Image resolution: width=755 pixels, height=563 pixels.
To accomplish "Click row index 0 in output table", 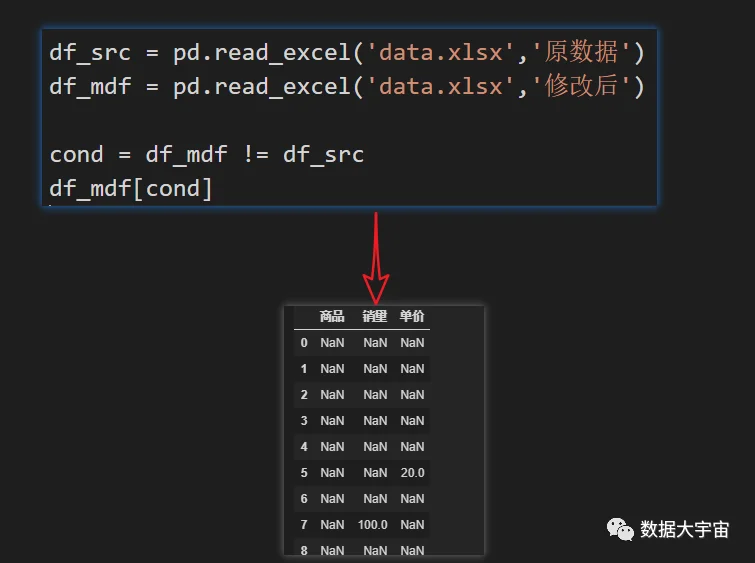I will [304, 343].
